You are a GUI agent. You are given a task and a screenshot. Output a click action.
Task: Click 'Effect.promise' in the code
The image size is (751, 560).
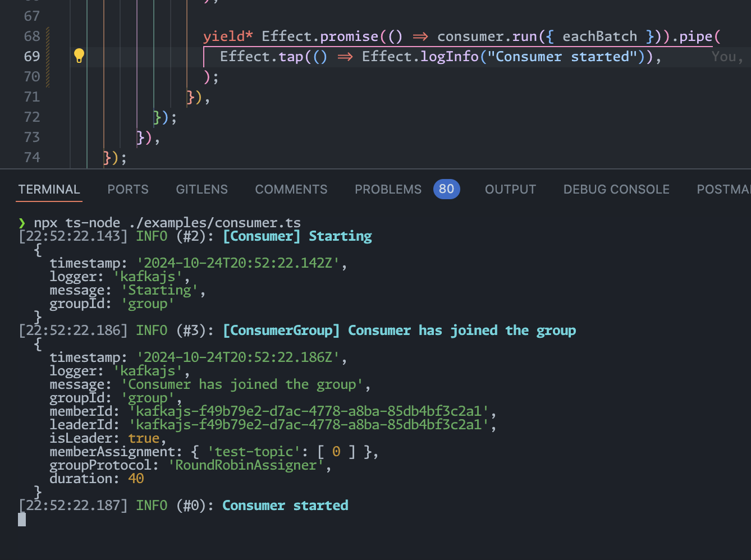click(320, 36)
